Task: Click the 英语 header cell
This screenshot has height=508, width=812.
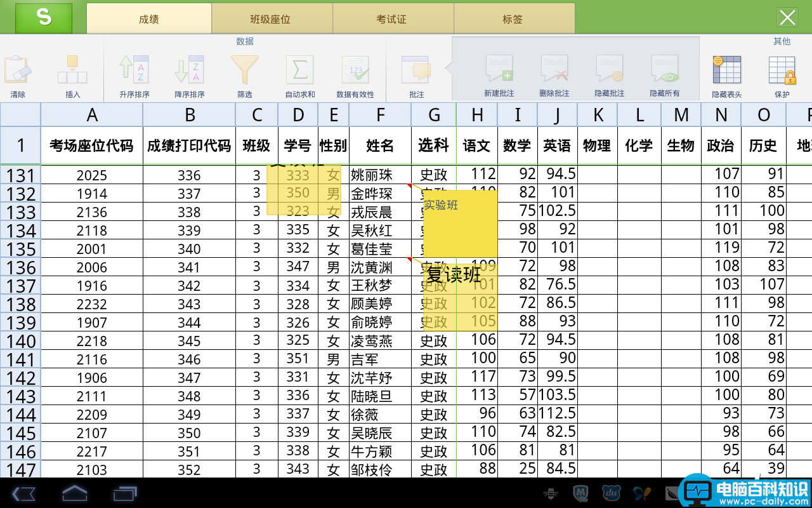Action: click(x=557, y=145)
